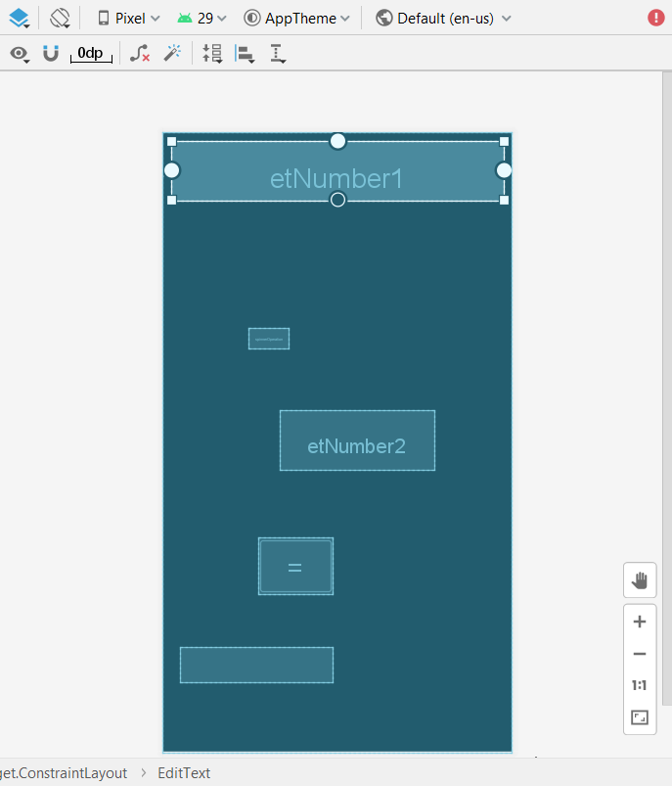672x786 pixels.
Task: Open the align options icon
Action: click(x=245, y=54)
